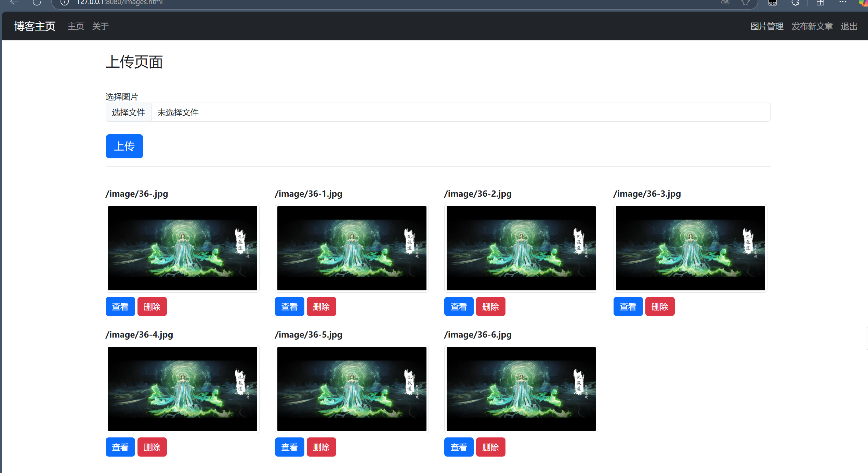Screen dimensions: 868x473
Task: Click the 36-6.jpg thumbnail image
Action: pos(521,389)
